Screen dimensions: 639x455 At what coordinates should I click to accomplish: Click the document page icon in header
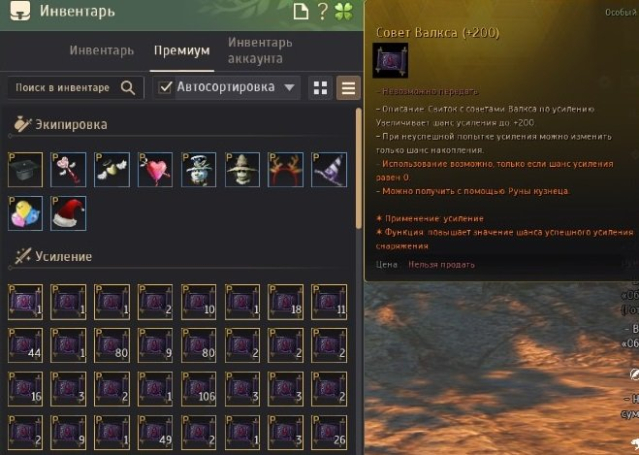(300, 11)
